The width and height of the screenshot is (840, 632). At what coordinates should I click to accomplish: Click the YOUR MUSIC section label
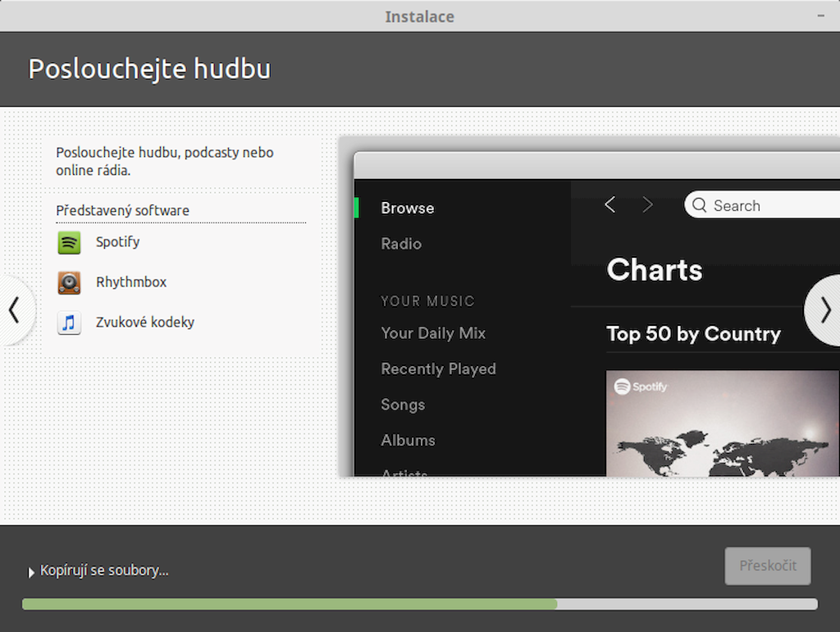point(427,301)
